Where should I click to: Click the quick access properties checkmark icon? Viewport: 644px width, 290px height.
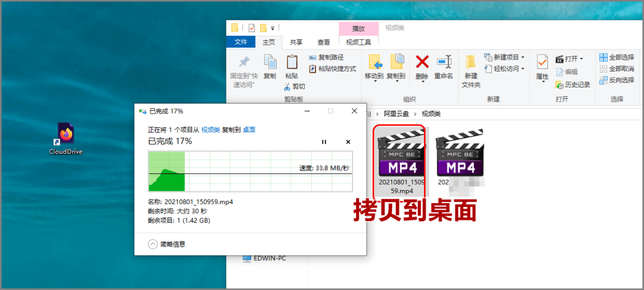(252, 28)
